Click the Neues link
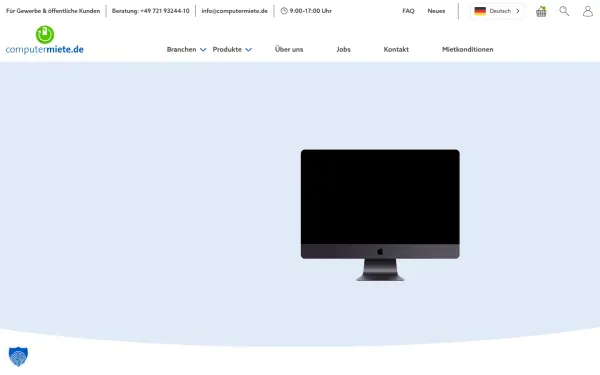Viewport: 600px width, 375px height. 436,11
